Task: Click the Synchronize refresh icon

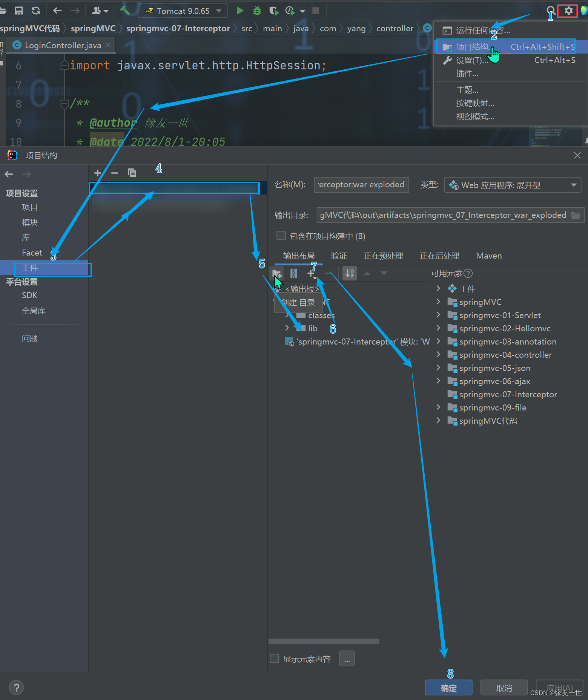Action: [x=36, y=11]
